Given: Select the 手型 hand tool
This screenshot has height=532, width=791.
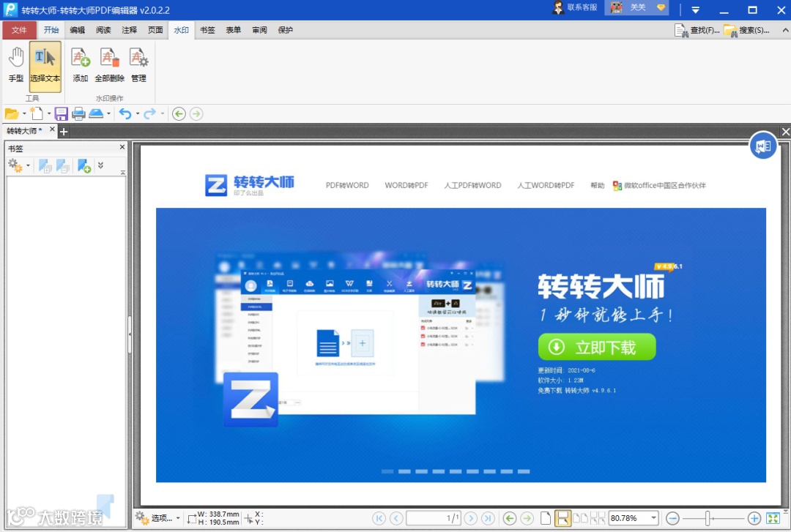Looking at the screenshot, I should (16, 66).
